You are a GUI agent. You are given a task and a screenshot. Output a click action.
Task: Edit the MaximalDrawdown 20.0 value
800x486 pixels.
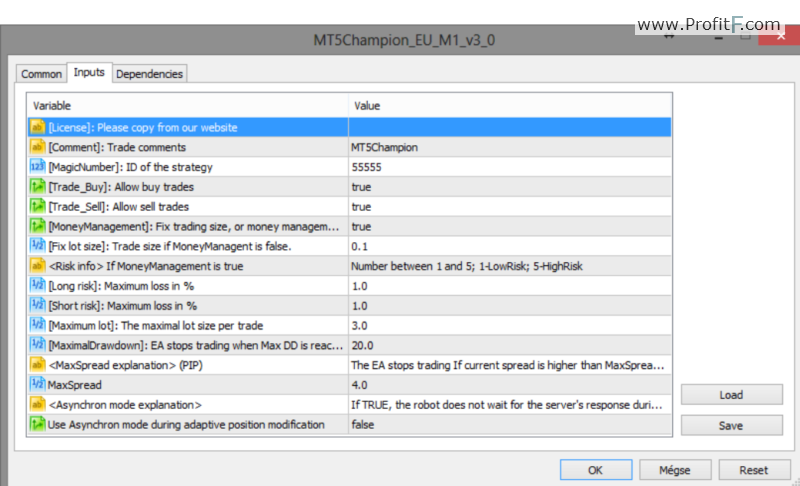510,345
